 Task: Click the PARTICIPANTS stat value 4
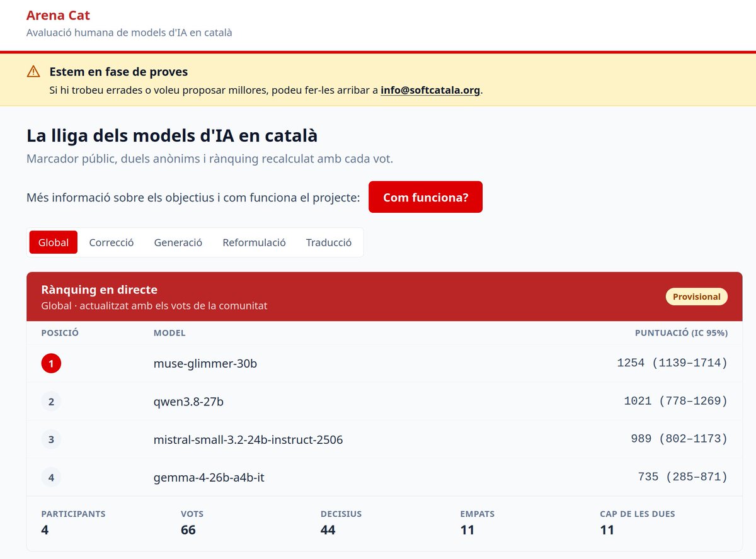(x=45, y=530)
